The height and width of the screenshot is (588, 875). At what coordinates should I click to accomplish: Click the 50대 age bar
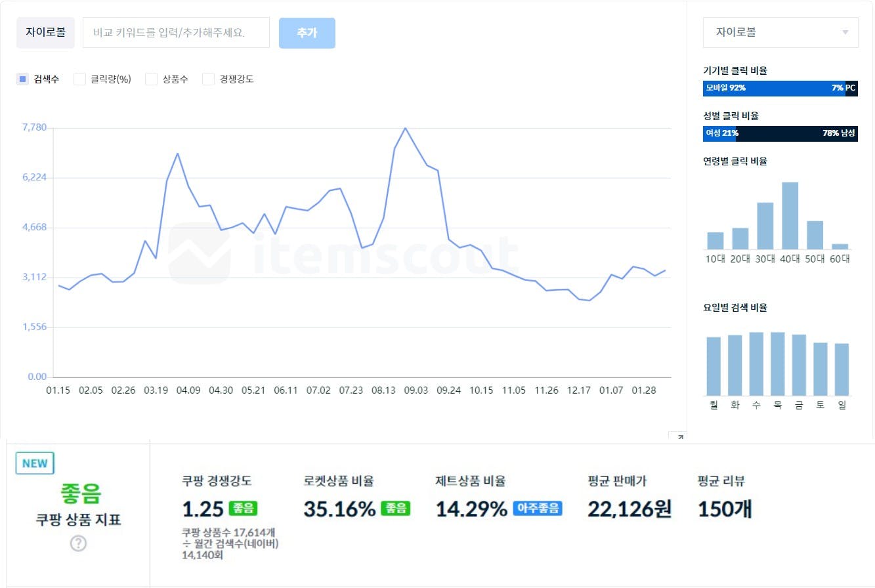[x=815, y=235]
